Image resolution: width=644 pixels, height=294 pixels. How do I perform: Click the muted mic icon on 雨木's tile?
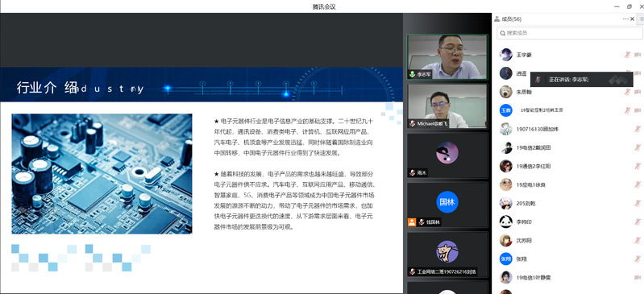(412, 173)
